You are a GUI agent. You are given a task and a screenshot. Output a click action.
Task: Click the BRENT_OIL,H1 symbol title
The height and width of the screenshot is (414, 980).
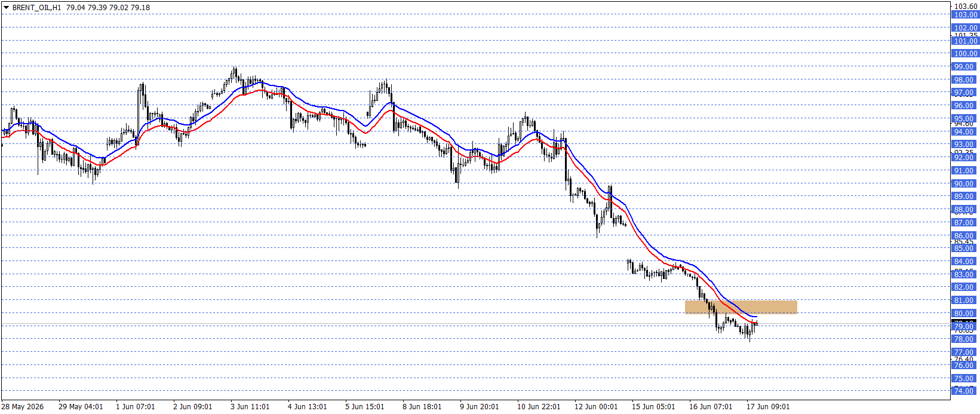36,8
